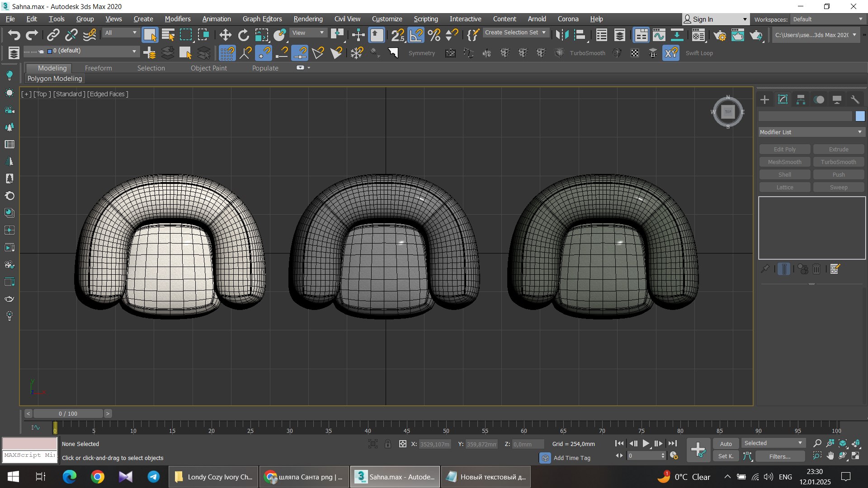This screenshot has width=868, height=488.
Task: Open the Hierarchy command panel tab
Action: pos(801,99)
